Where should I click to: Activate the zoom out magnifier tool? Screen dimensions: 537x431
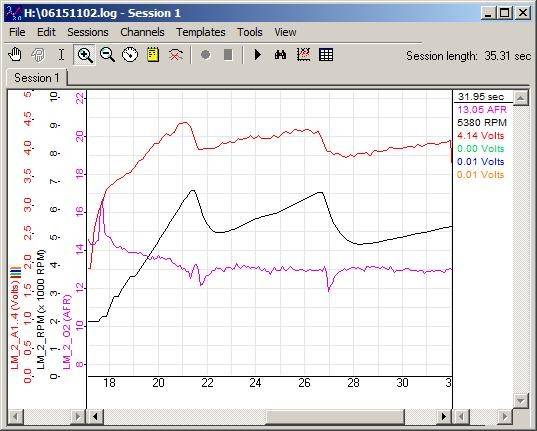click(107, 55)
